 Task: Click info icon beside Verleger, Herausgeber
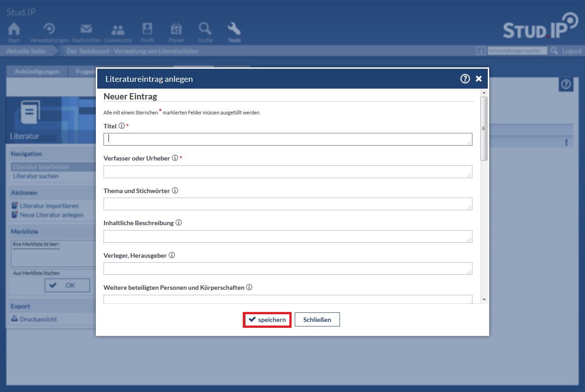tap(172, 255)
